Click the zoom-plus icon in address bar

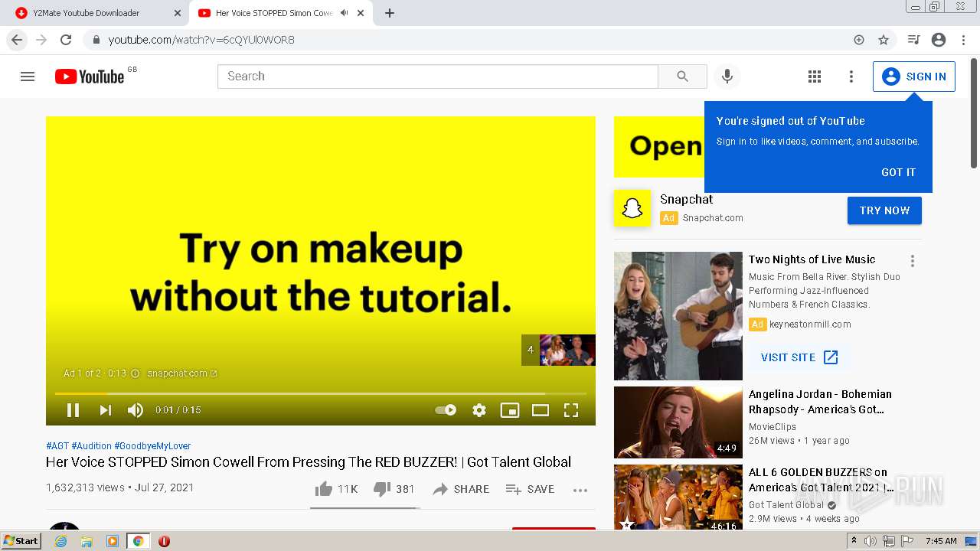point(859,40)
